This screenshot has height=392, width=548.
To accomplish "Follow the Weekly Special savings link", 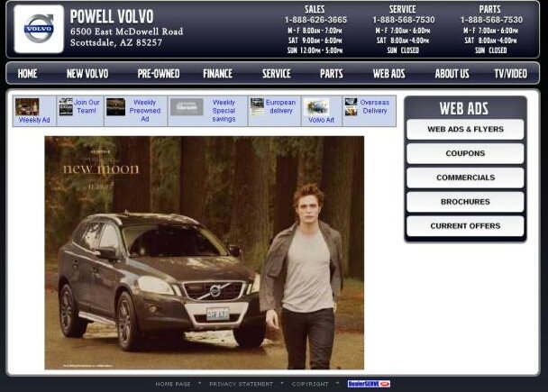I will click(x=224, y=111).
